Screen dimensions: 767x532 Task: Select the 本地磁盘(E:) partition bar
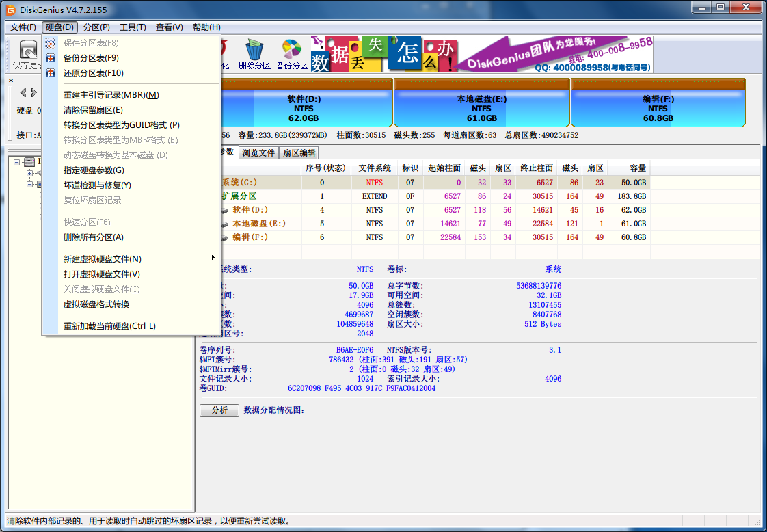pyautogui.click(x=481, y=109)
